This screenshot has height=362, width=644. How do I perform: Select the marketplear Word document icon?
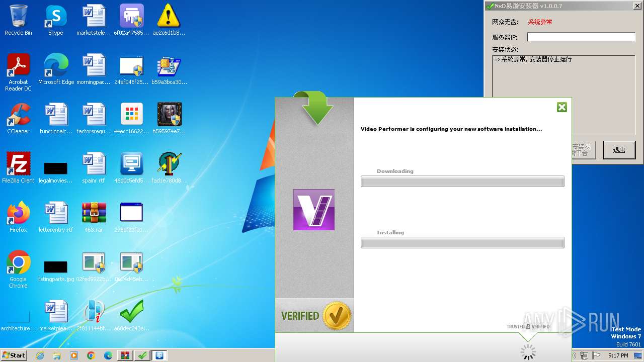56,316
